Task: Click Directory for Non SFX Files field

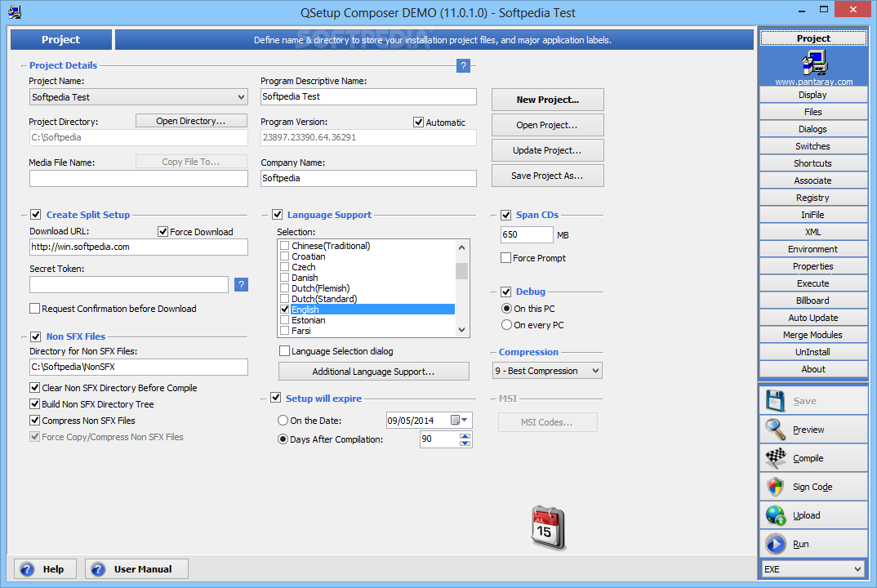Action: click(x=139, y=367)
